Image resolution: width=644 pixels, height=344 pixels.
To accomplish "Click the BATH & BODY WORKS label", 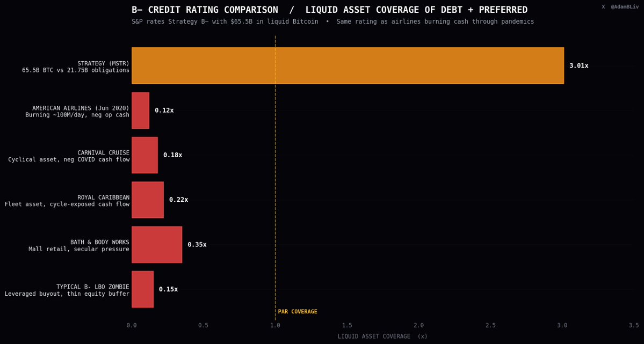I will pyautogui.click(x=100, y=242).
